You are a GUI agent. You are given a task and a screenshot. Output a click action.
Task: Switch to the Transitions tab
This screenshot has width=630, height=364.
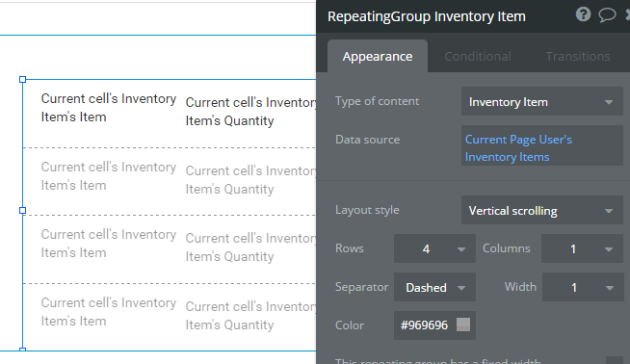tap(577, 56)
